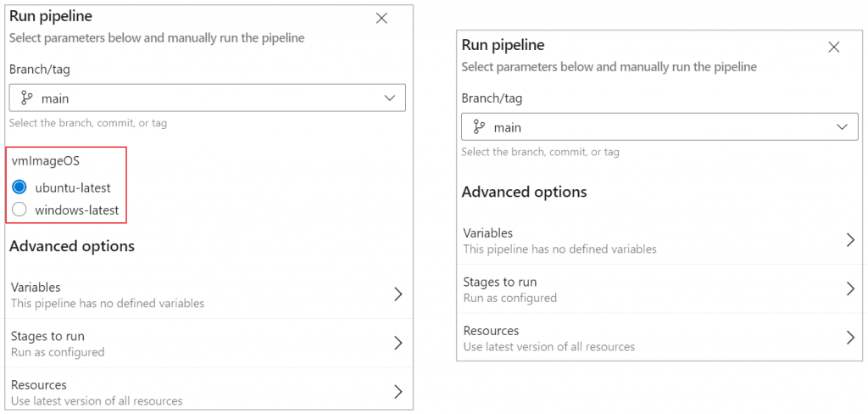Click the branch icon in left panel's Branch/tag field

27,98
